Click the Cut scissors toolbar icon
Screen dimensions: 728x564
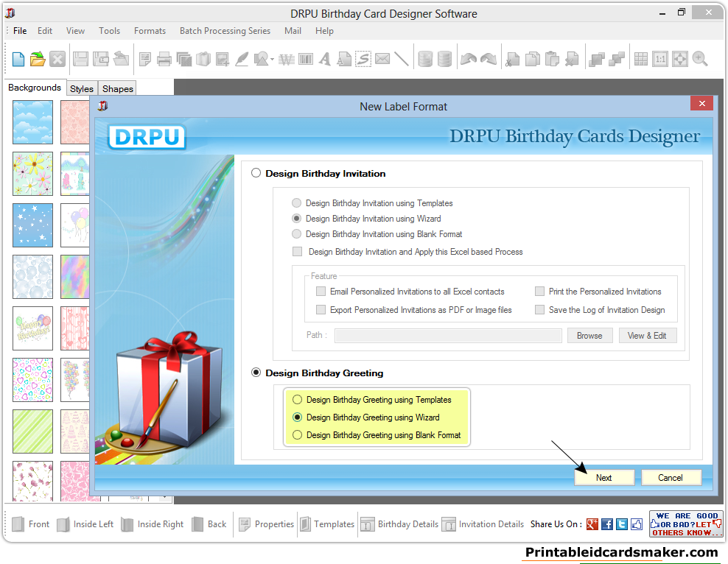pos(513,60)
